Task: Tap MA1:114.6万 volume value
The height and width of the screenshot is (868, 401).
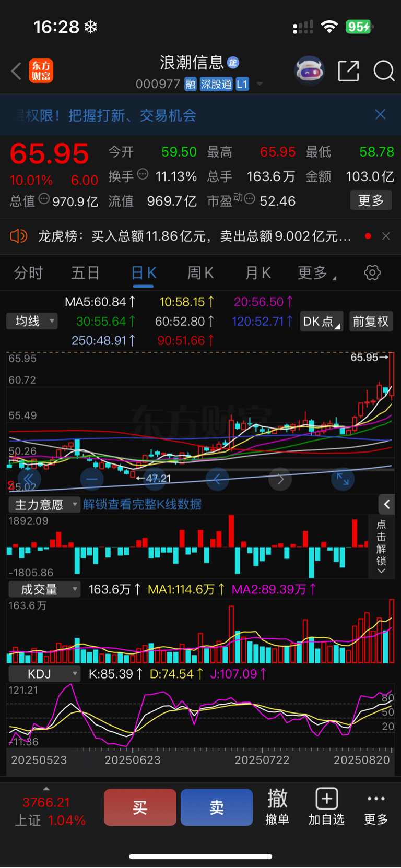Action: click(x=186, y=590)
